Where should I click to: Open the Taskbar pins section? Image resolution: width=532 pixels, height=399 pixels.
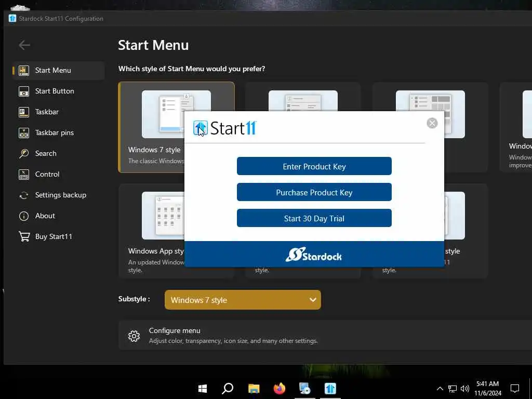tap(58, 132)
